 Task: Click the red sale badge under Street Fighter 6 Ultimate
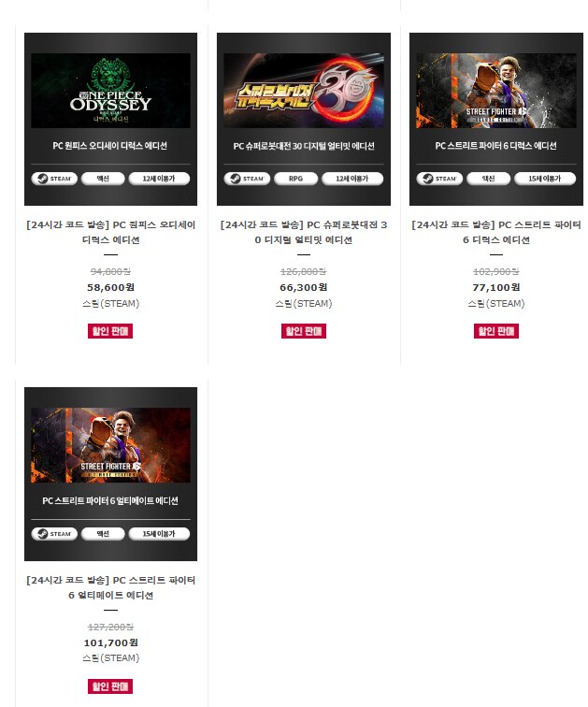point(110,686)
